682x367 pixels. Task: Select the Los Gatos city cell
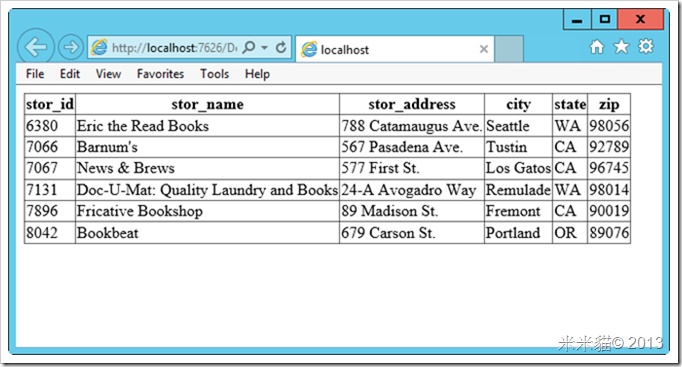(518, 168)
